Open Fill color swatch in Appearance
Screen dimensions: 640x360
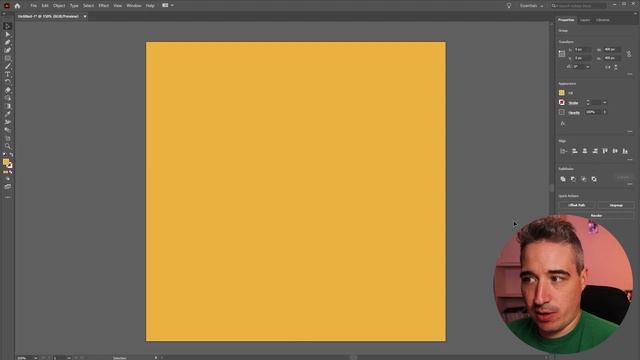tap(562, 93)
